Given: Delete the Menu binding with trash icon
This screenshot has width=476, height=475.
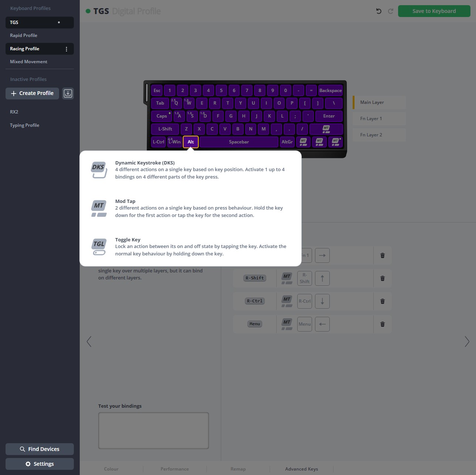Looking at the screenshot, I should click(383, 324).
